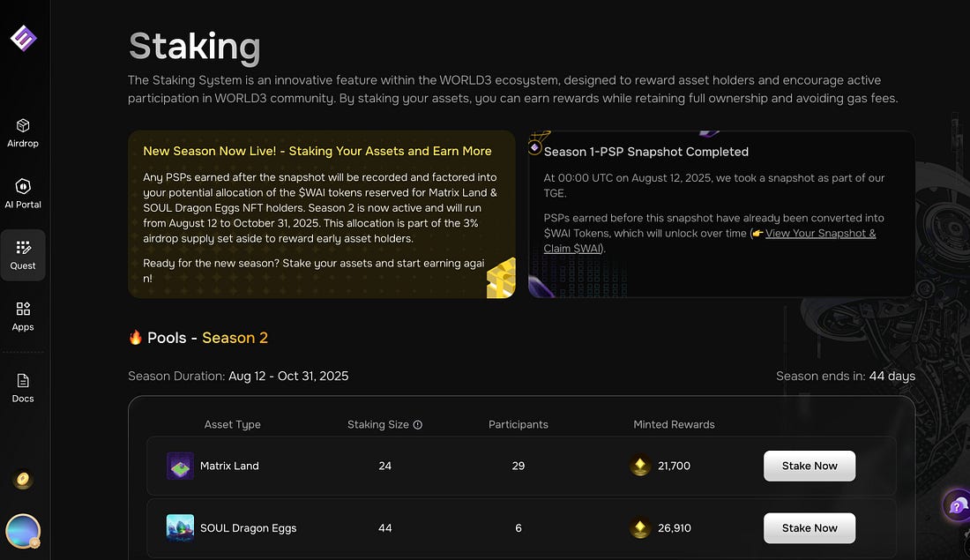The width and height of the screenshot is (970, 560).
Task: Click the Participants column header
Action: (519, 424)
